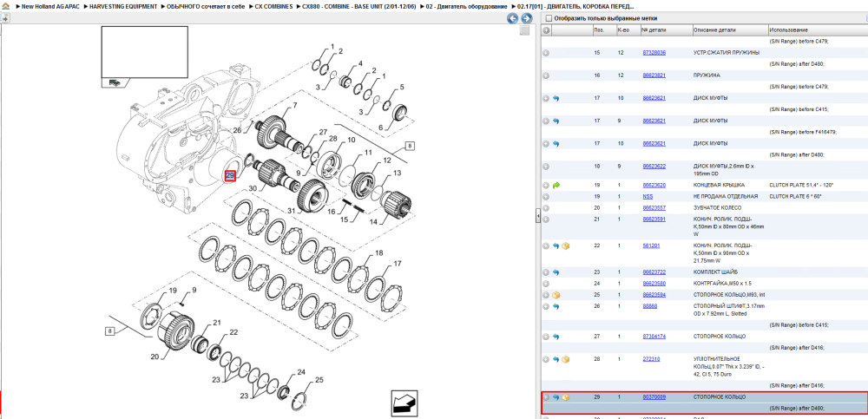Open part number 87328036 link
The height and width of the screenshot is (419, 868).
[654, 53]
